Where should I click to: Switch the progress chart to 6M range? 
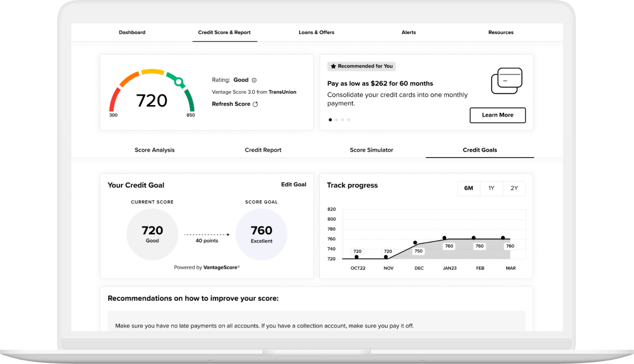click(x=469, y=188)
